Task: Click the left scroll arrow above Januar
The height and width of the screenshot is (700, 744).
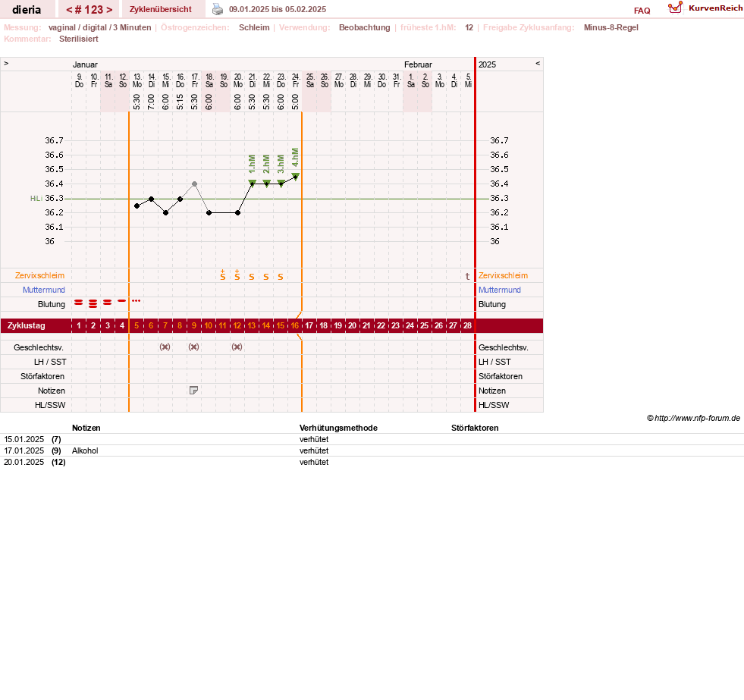Action: tap(6, 64)
